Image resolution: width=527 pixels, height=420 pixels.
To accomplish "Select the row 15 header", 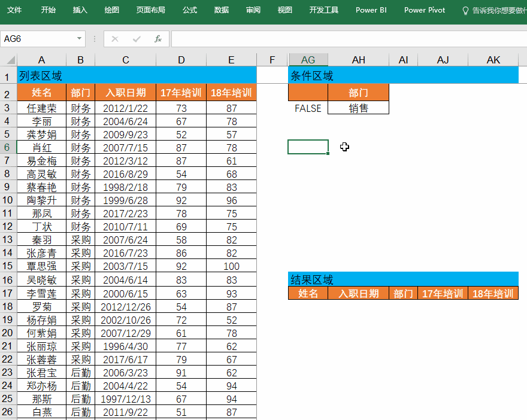I will (8, 266).
